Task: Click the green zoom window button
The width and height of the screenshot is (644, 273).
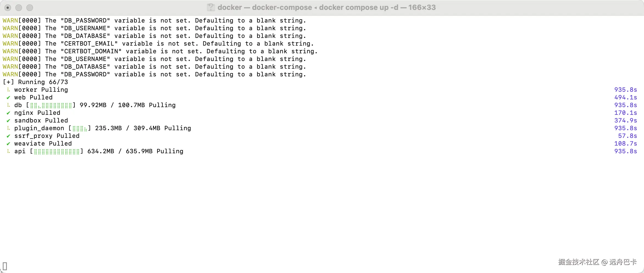Action: 30,8
